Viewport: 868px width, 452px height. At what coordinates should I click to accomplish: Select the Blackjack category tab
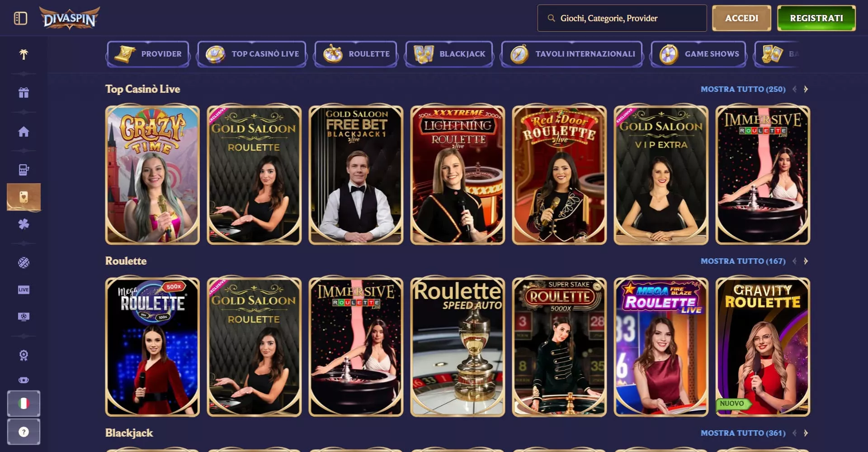coord(449,54)
